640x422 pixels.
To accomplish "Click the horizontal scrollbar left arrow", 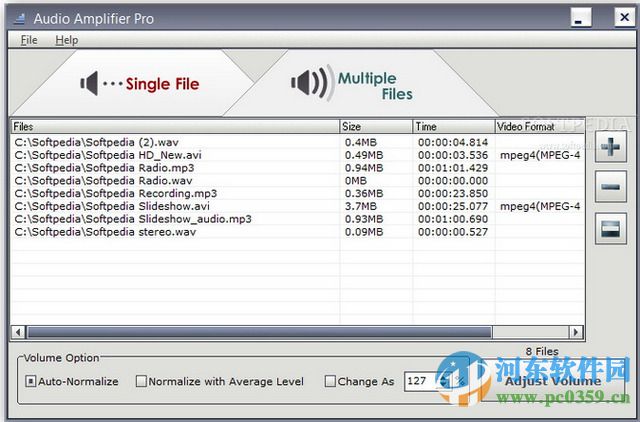I will (18, 332).
